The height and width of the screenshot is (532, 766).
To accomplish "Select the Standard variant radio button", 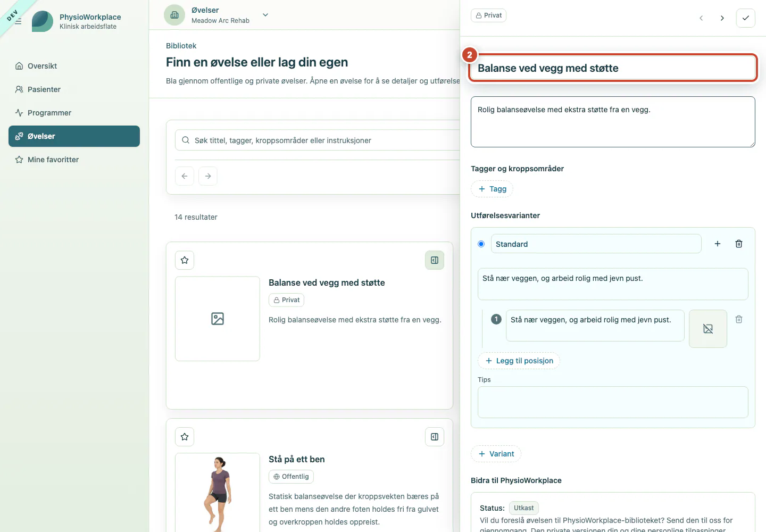I will click(x=481, y=244).
